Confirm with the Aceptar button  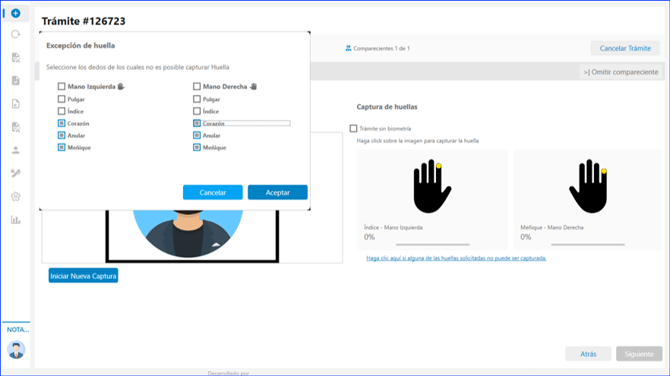coord(278,192)
